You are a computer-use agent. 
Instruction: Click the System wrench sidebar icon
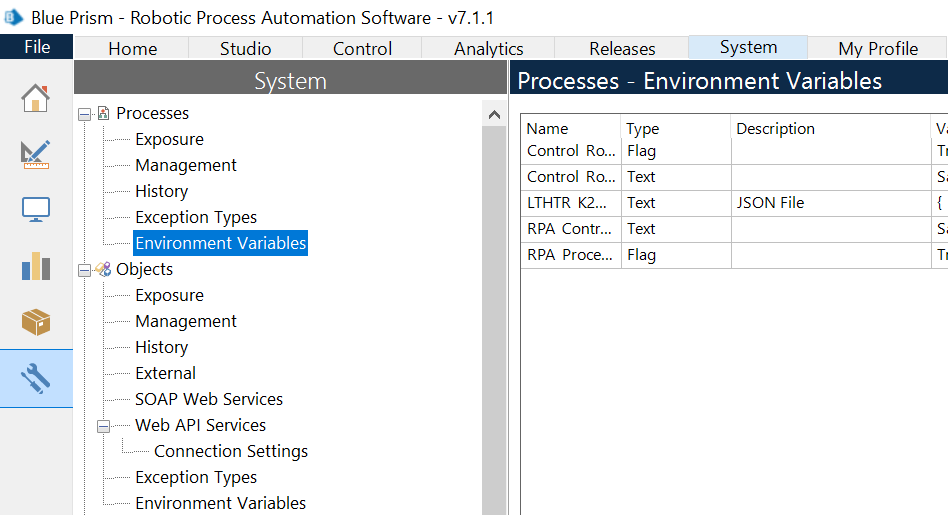pos(36,378)
